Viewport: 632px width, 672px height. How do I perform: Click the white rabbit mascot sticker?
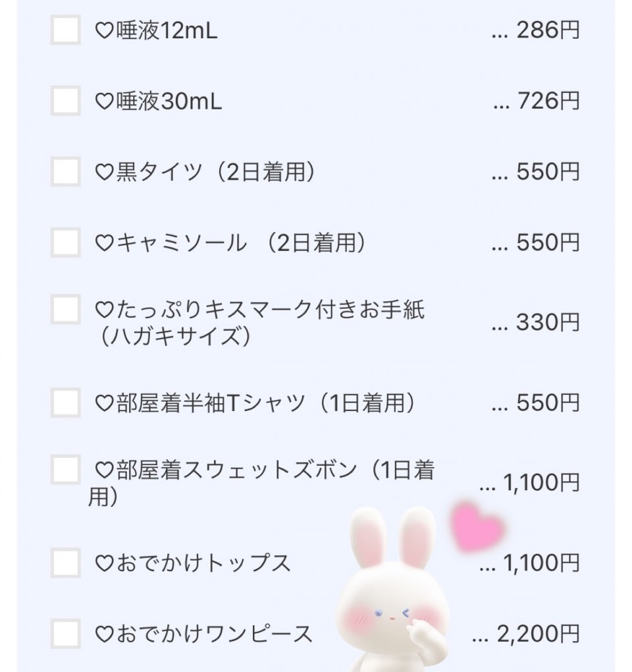388,593
